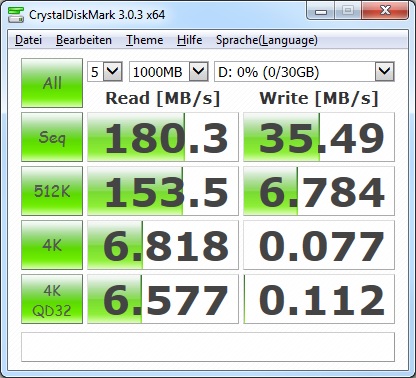Viewport: 416px width, 378px height.
Task: Select the 4K write value 0.077
Action: click(x=319, y=245)
